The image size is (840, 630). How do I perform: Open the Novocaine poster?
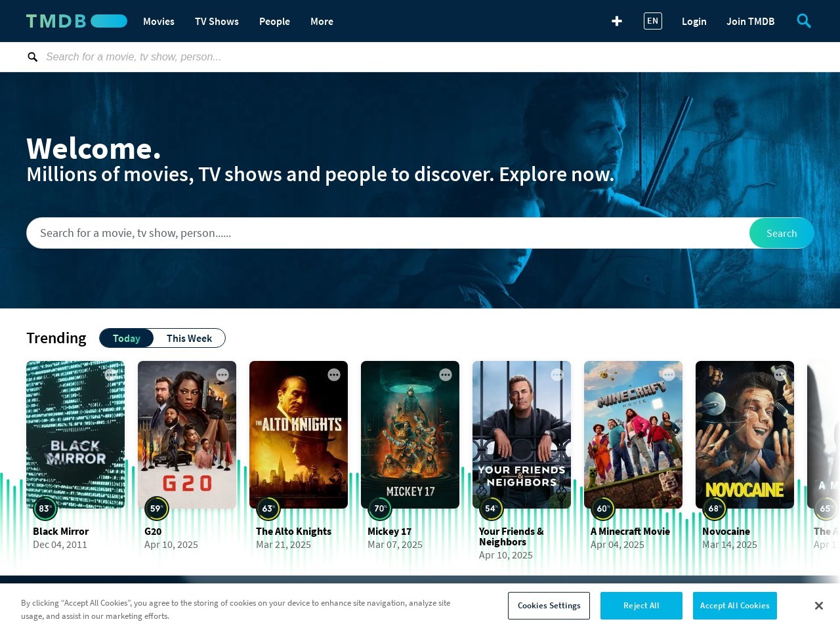[745, 434]
